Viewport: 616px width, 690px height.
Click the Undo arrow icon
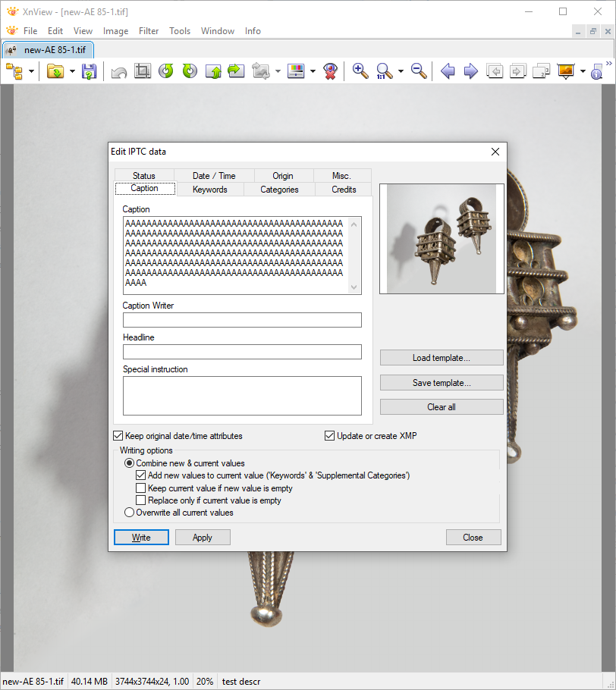click(x=119, y=72)
